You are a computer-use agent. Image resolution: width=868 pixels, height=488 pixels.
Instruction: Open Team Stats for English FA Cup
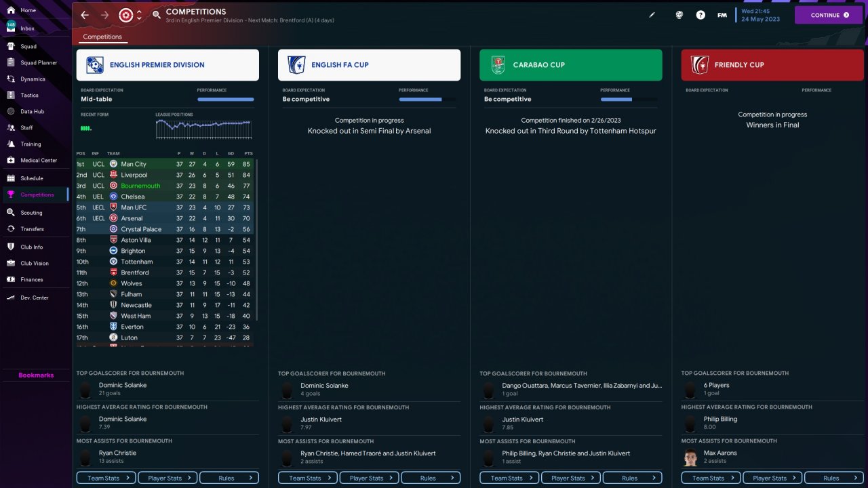coord(308,478)
